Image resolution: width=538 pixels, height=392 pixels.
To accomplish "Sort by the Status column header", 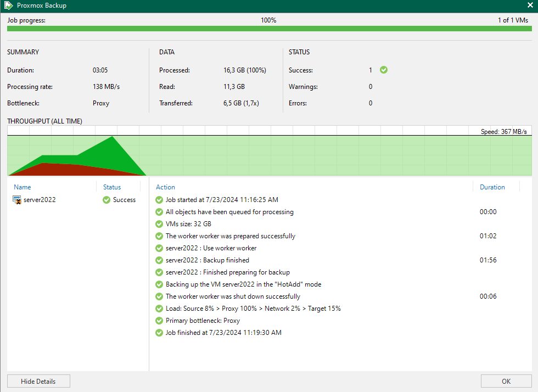I will coord(112,187).
